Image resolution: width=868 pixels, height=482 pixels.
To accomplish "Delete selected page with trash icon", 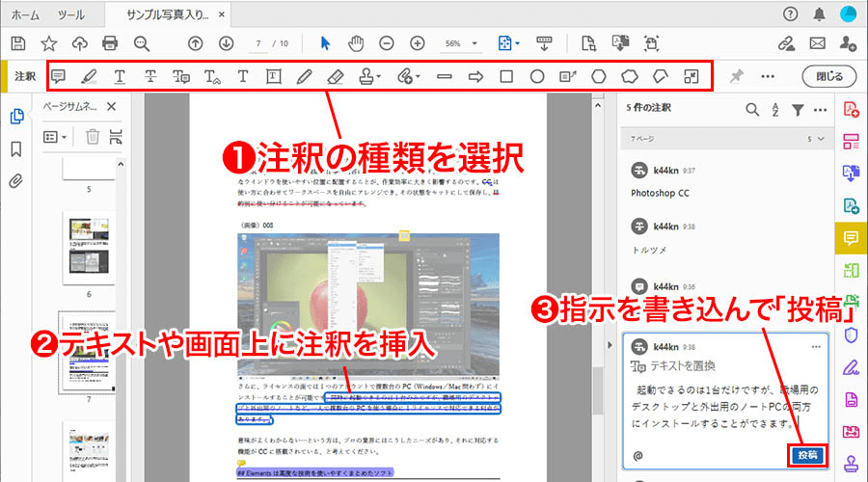I will [93, 137].
